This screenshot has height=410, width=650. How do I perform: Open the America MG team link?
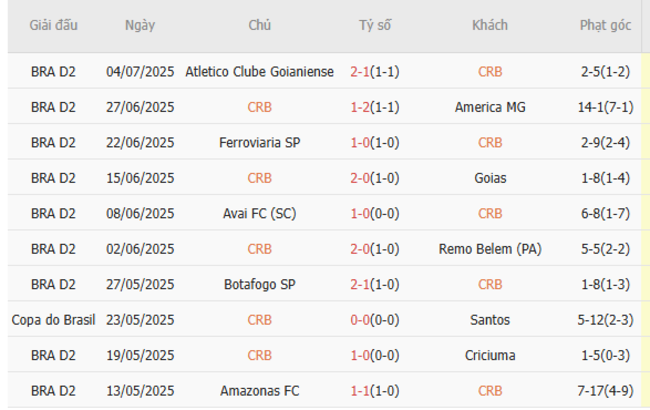pos(490,107)
